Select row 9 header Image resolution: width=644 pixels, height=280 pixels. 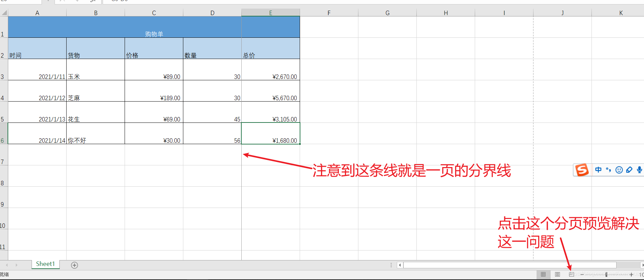pyautogui.click(x=4, y=197)
